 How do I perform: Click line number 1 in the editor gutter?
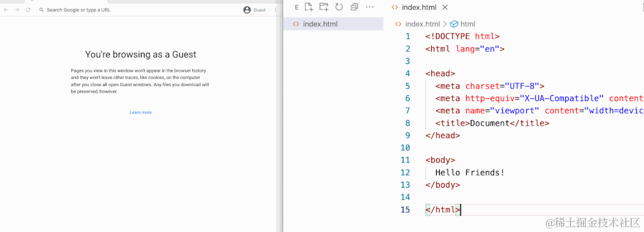[x=407, y=36]
